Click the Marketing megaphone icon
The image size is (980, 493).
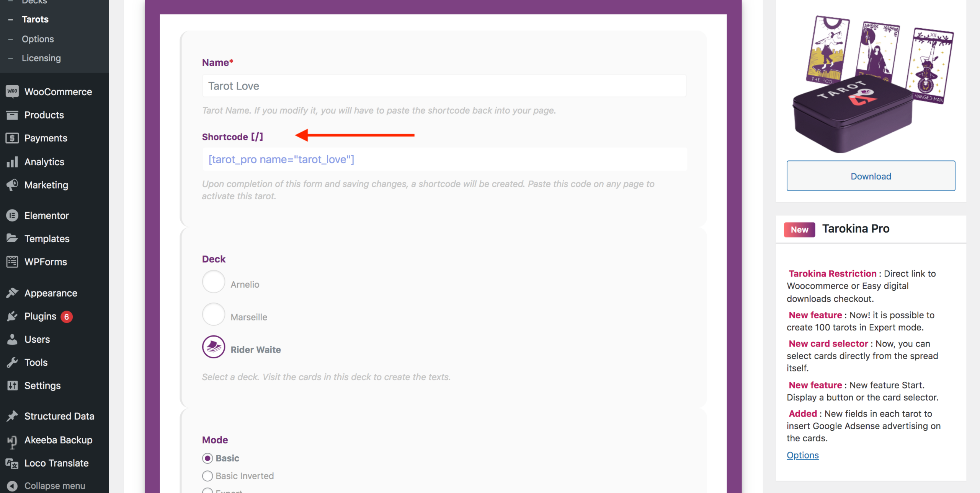click(x=12, y=185)
